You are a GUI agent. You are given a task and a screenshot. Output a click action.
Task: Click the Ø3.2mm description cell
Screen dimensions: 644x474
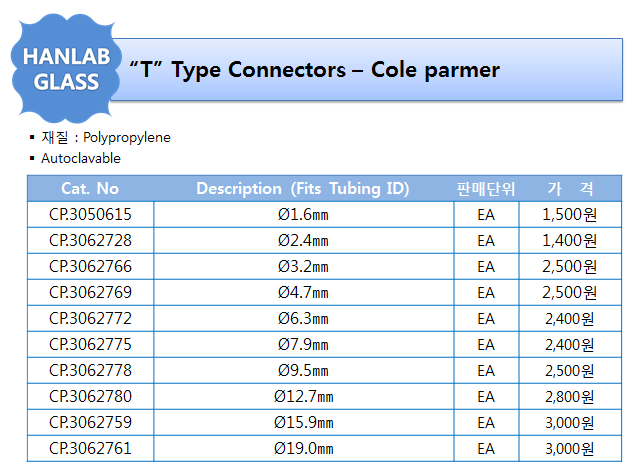tap(304, 267)
